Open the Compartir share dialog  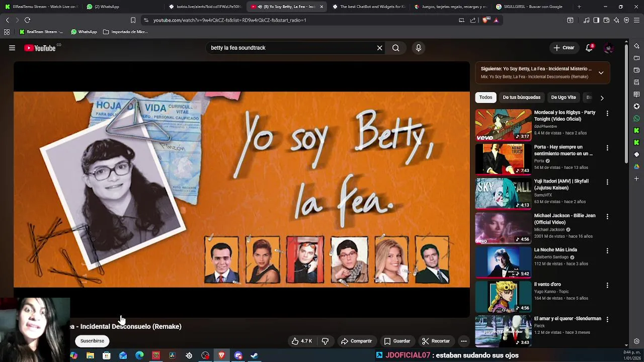[356, 341]
